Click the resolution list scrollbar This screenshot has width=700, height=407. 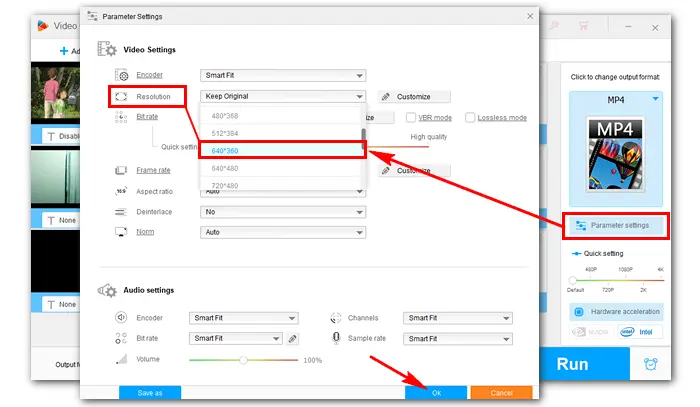[363, 137]
